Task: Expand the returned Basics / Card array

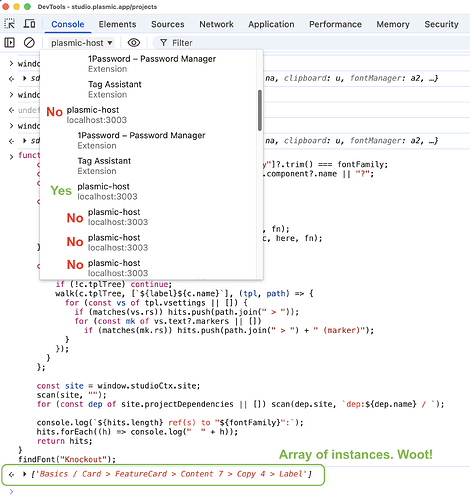Action: coord(24,474)
